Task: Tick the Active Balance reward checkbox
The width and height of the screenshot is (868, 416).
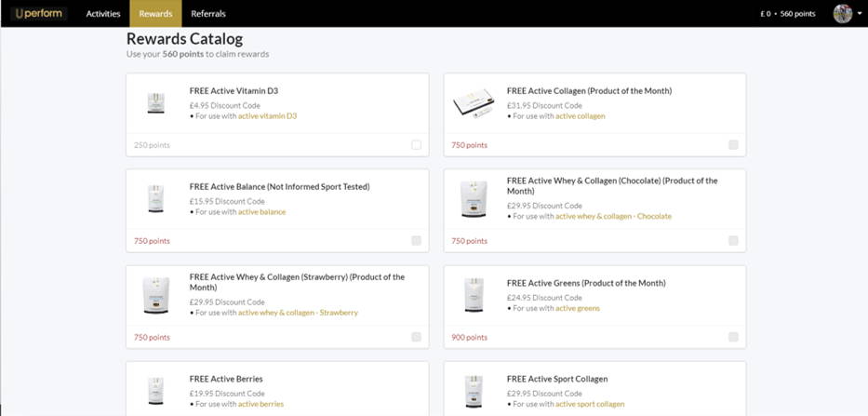Action: click(x=416, y=241)
